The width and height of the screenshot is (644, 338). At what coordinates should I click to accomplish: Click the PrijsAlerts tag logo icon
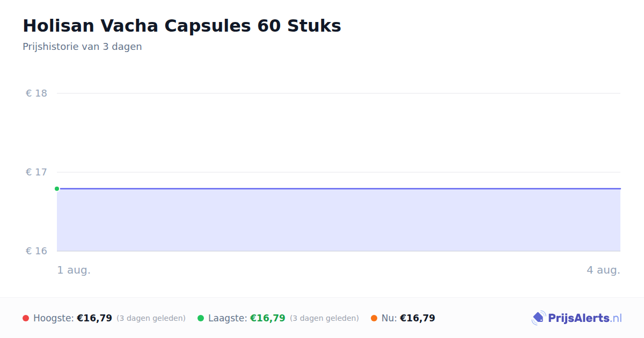tap(538, 318)
